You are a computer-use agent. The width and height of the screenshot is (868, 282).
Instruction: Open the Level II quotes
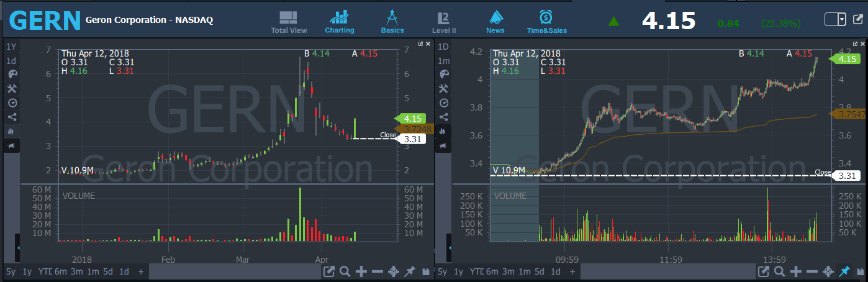pos(443,22)
